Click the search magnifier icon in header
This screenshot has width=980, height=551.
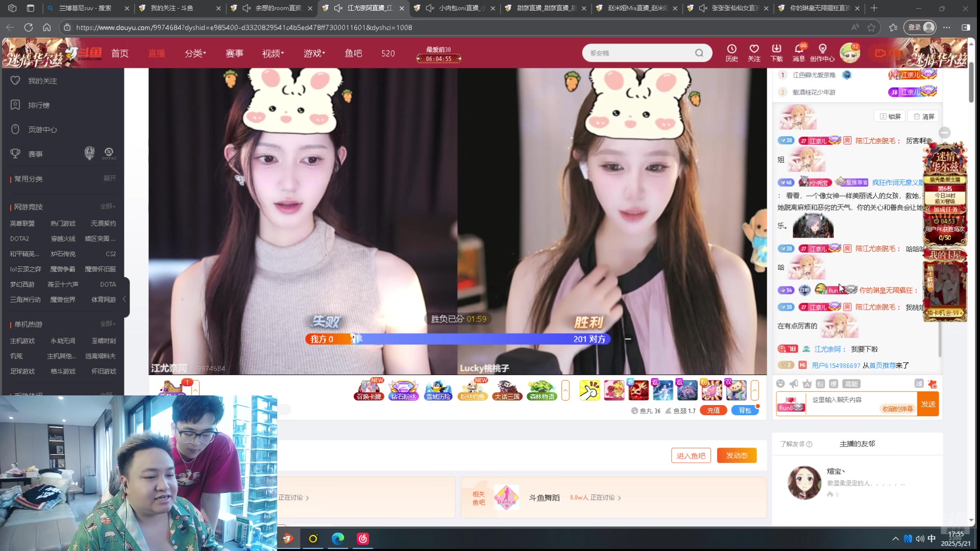(699, 53)
